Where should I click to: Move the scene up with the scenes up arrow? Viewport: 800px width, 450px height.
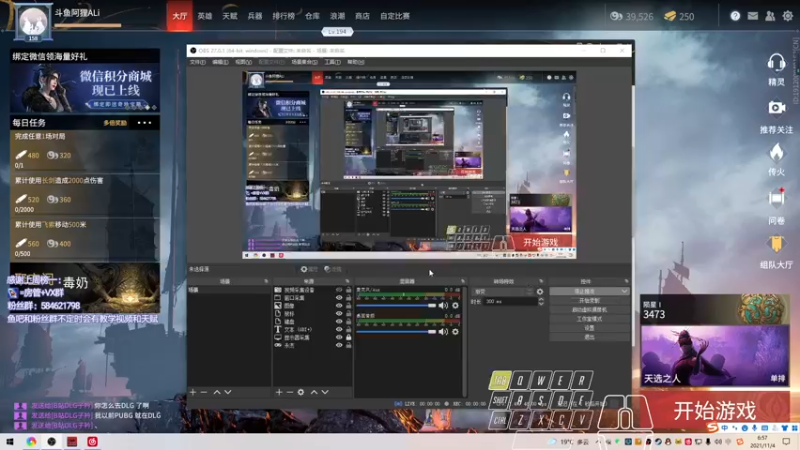[x=217, y=392]
